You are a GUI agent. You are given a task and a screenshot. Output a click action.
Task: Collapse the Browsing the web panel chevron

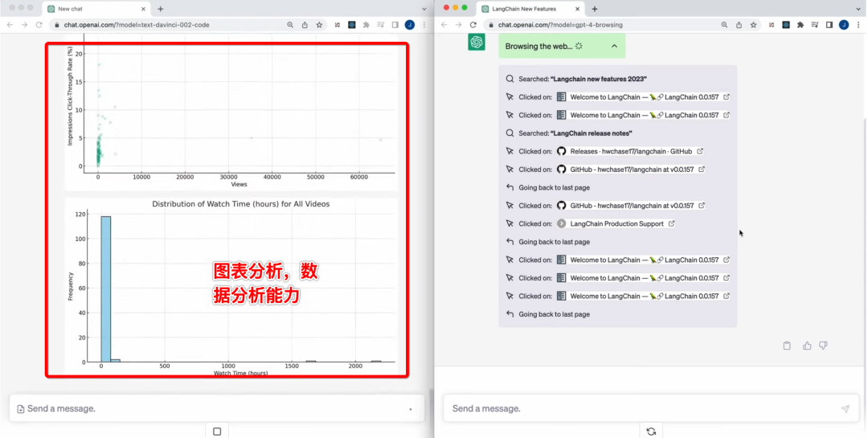pyautogui.click(x=614, y=46)
